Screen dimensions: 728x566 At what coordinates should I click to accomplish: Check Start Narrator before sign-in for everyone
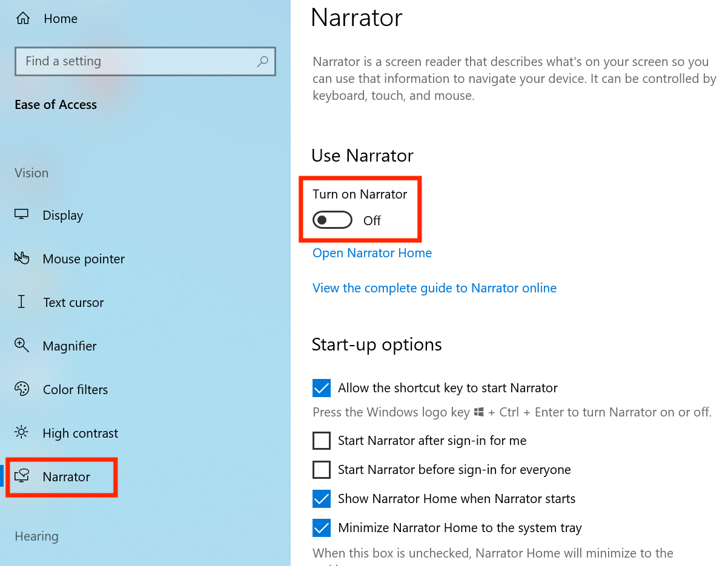322,470
